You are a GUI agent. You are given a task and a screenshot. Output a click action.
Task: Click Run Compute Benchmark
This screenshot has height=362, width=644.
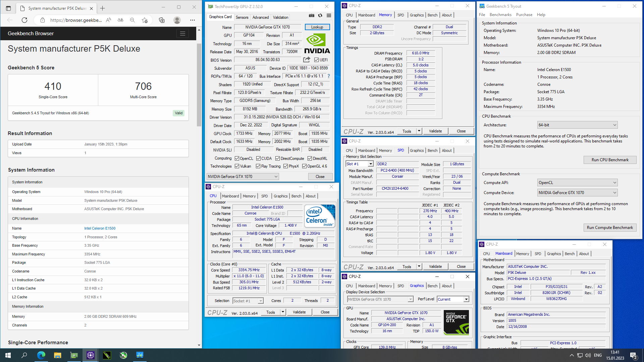point(610,228)
